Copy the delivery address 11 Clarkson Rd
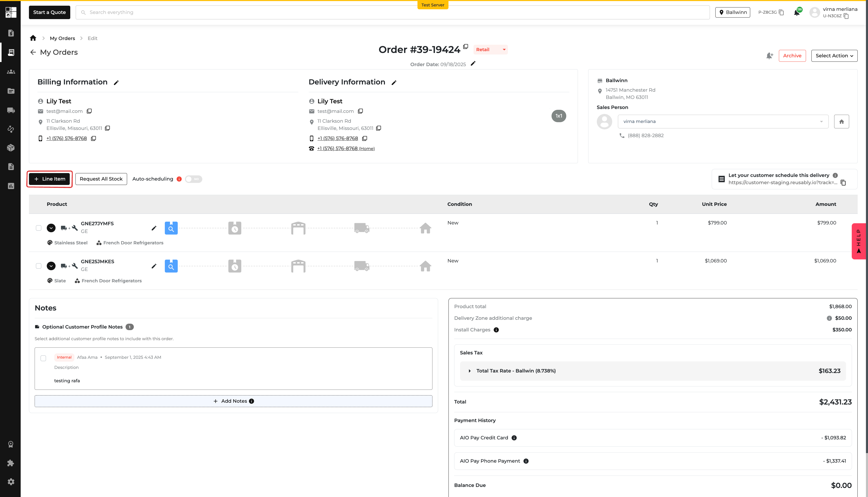This screenshot has height=497, width=868. pos(378,128)
